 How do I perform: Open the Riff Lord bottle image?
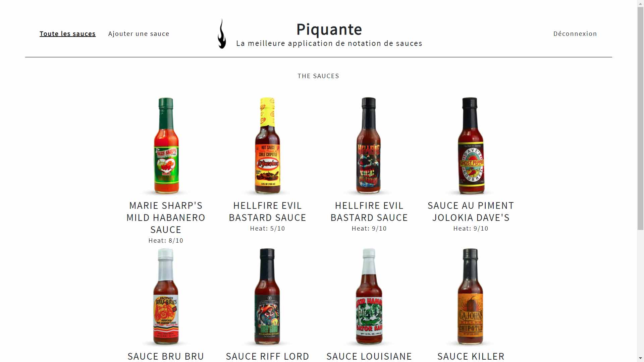tap(267, 297)
